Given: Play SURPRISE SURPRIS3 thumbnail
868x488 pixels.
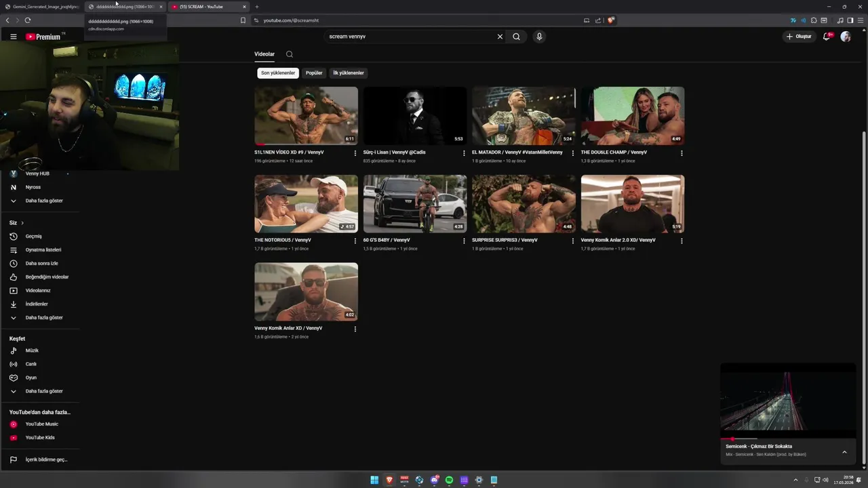Looking at the screenshot, I should coord(524,204).
